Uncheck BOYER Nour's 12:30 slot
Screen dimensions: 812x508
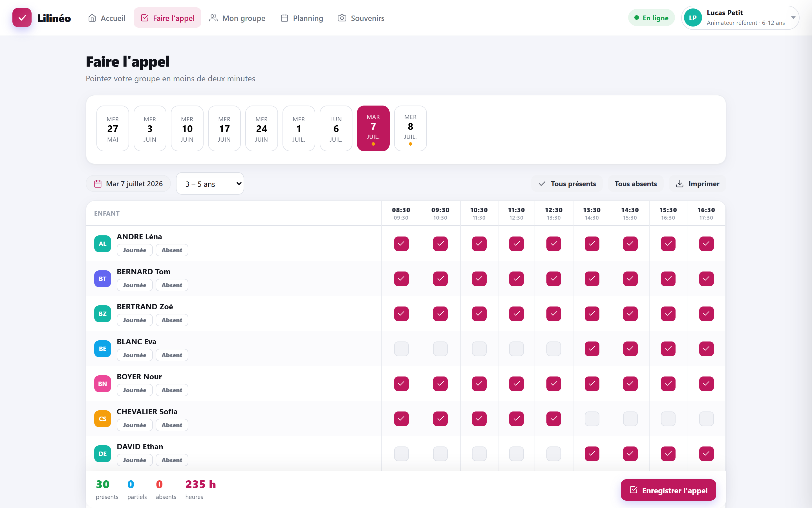[554, 384]
